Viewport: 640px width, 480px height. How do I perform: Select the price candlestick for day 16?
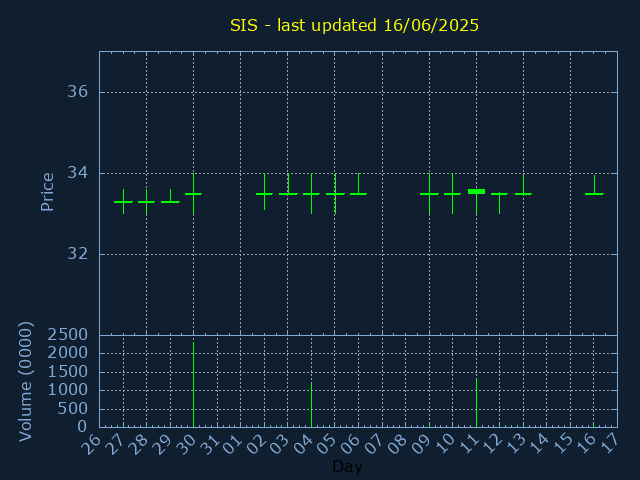[594, 194]
